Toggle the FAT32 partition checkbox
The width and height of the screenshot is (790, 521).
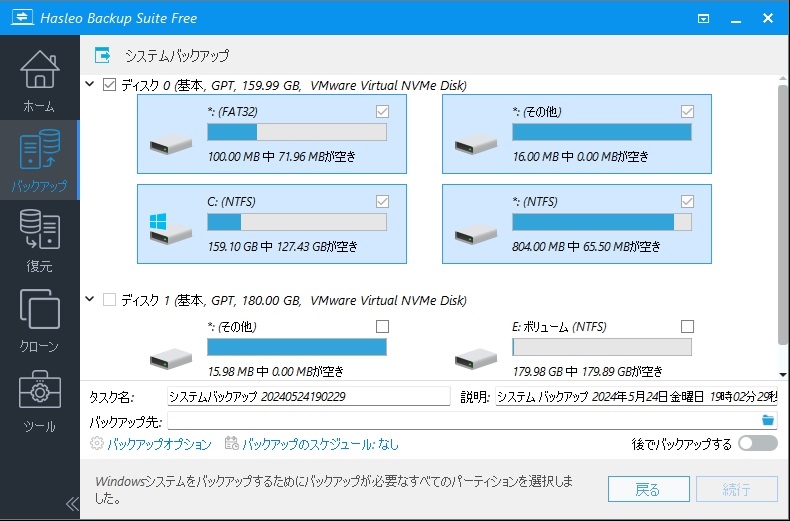[382, 111]
